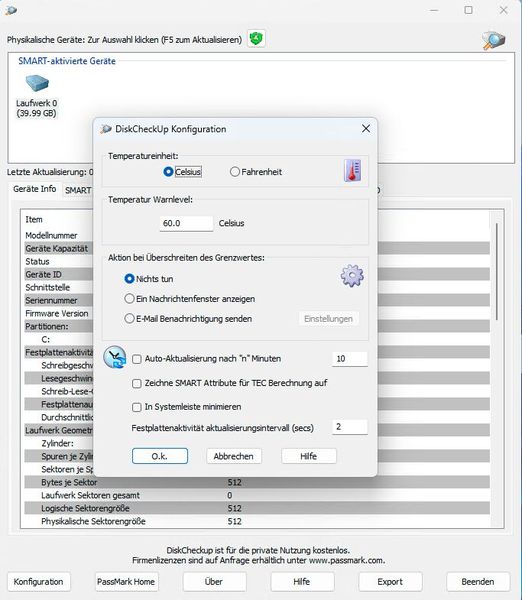Maximize the main DiskCheckup window
The height and width of the screenshot is (600, 522).
[468, 10]
